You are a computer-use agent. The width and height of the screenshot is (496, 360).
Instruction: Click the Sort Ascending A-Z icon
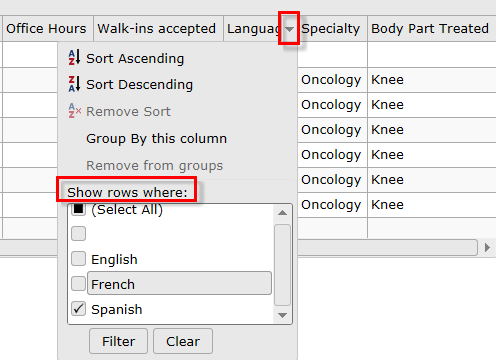74,57
